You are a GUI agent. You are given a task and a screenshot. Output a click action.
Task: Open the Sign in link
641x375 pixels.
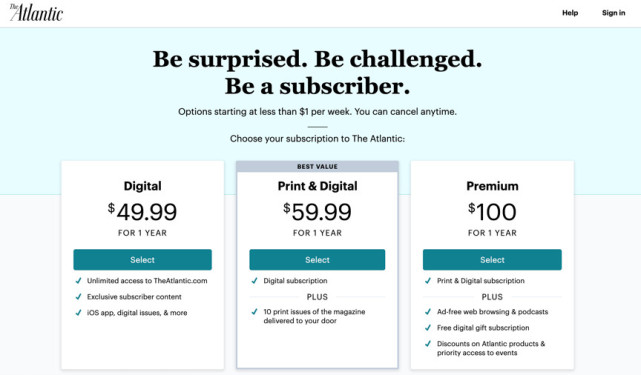613,13
